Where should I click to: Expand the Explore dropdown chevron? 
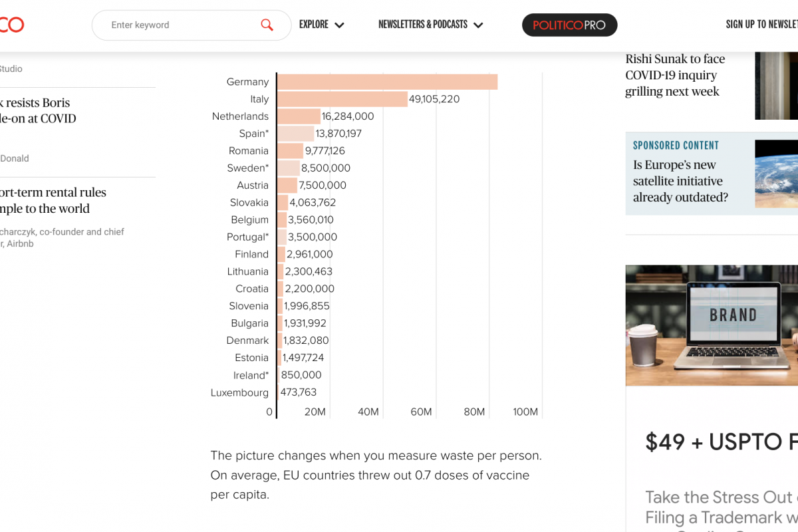point(339,25)
